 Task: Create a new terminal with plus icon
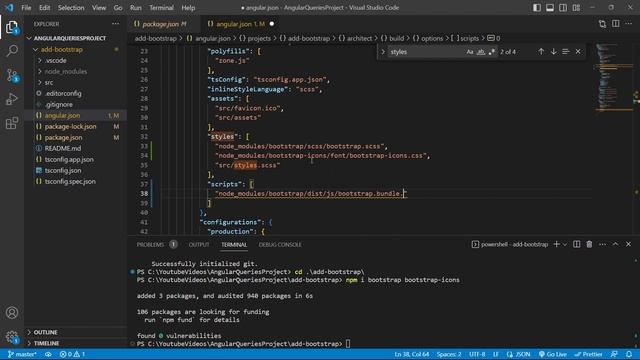pyautogui.click(x=556, y=244)
